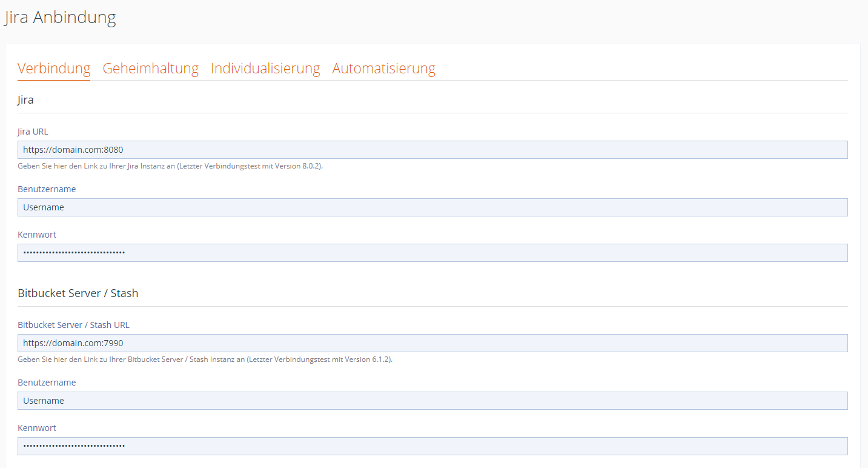The height and width of the screenshot is (468, 868).
Task: Click the Kennwort label under Jira
Action: 37,235
